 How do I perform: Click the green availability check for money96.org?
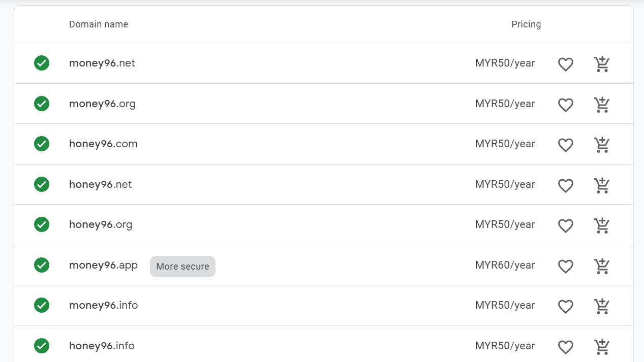tap(42, 104)
